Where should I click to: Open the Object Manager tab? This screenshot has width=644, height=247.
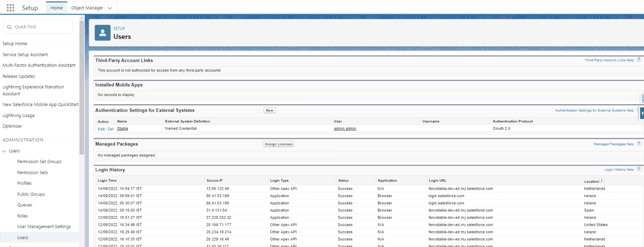click(x=87, y=8)
